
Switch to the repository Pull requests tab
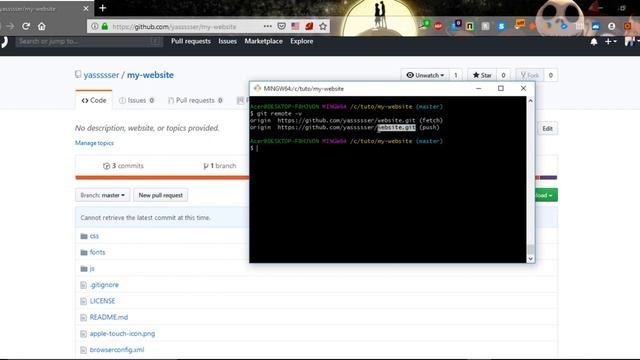click(x=195, y=100)
